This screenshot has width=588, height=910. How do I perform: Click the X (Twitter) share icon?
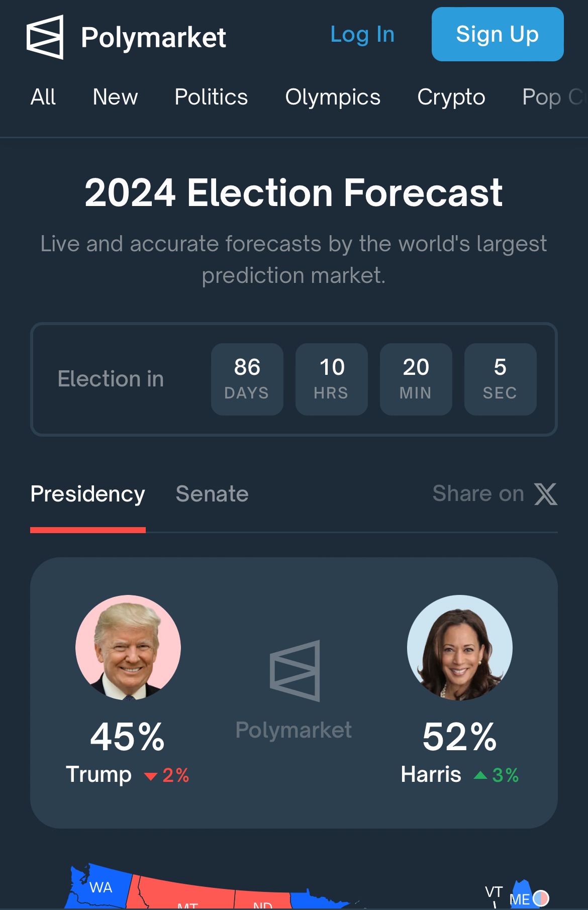tap(546, 494)
